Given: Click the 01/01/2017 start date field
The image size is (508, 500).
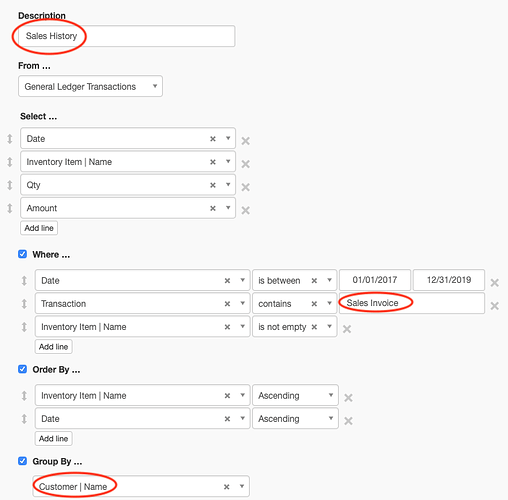Looking at the screenshot, I should click(375, 280).
